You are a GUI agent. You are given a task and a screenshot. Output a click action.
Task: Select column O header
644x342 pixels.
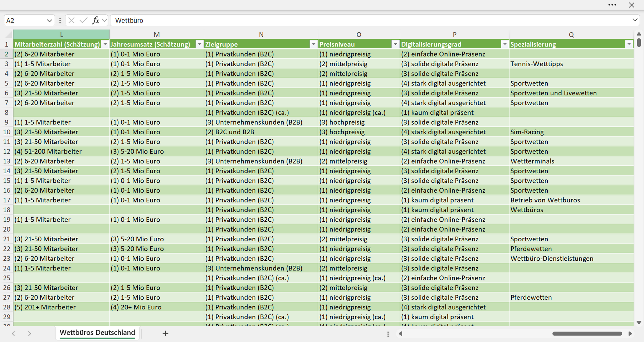[x=359, y=34]
